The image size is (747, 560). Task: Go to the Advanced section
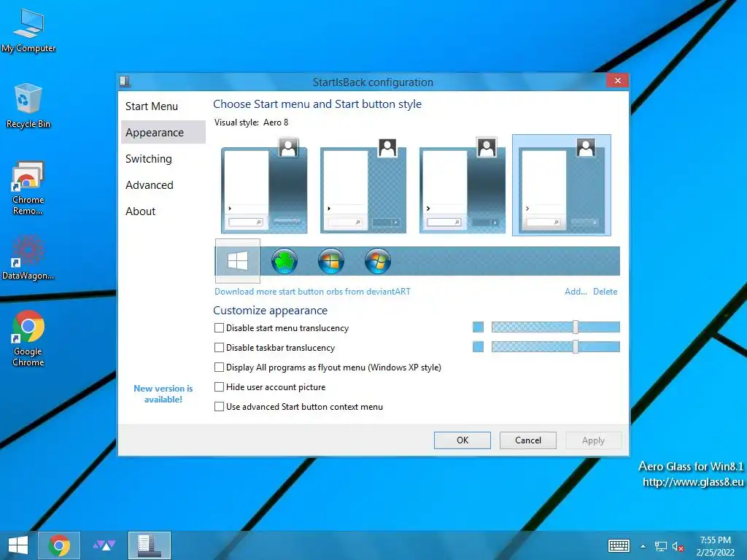(x=163, y=184)
